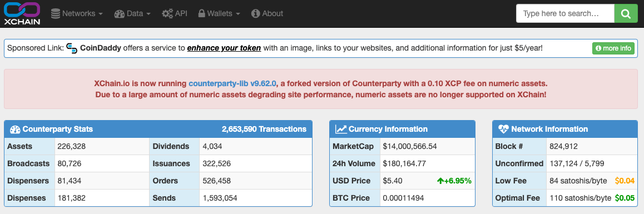644x214 pixels.
Task: Click the Broadcasts row label
Action: [28, 164]
